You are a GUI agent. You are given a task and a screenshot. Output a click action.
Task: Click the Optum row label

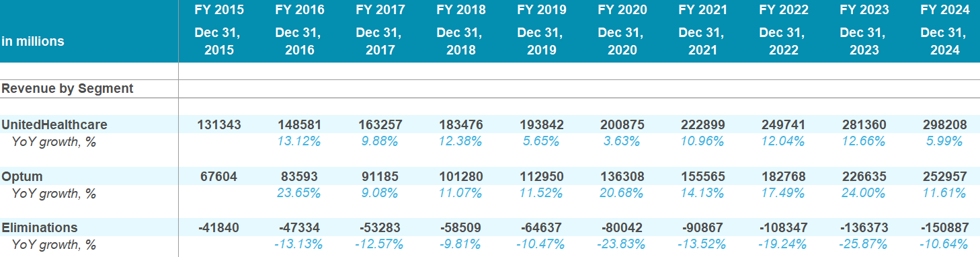(x=22, y=177)
